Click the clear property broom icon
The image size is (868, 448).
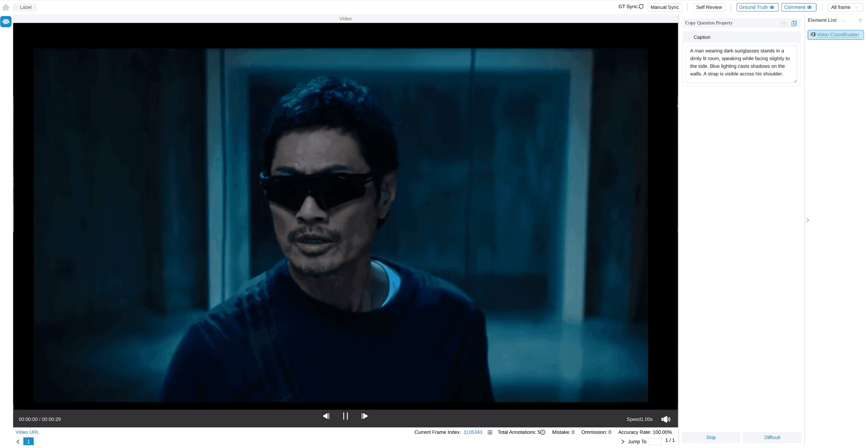click(783, 23)
